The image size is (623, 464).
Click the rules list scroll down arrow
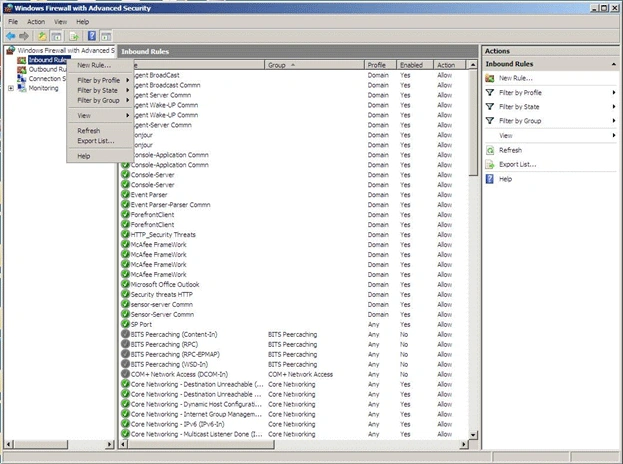coord(473,435)
